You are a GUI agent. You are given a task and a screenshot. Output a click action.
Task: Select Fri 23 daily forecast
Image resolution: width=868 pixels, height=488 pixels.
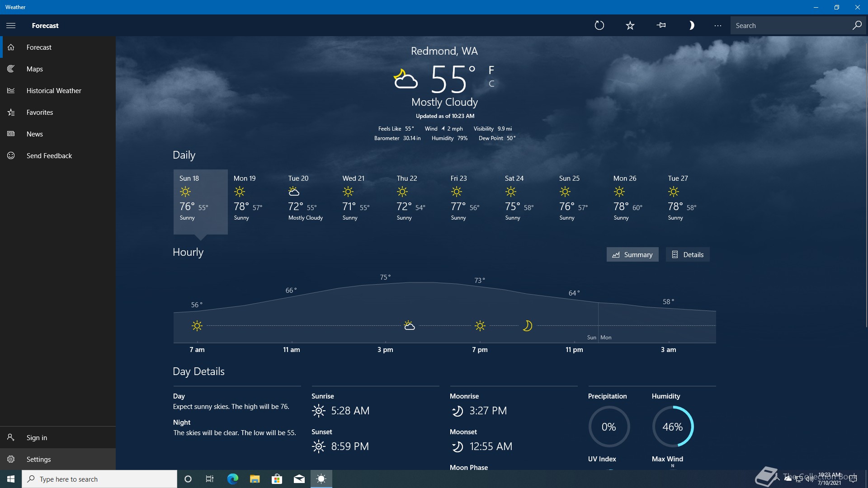click(472, 202)
